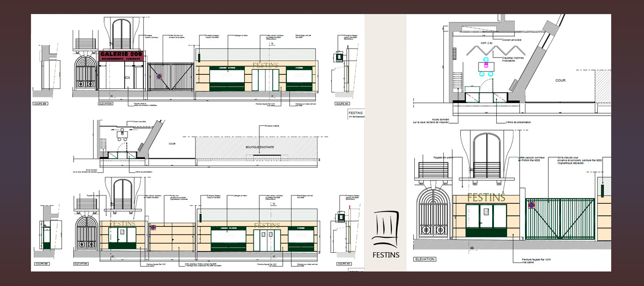644x286 pixels.
Task: Click the no-parking sign on the right panel's green gate
Action: (532, 205)
